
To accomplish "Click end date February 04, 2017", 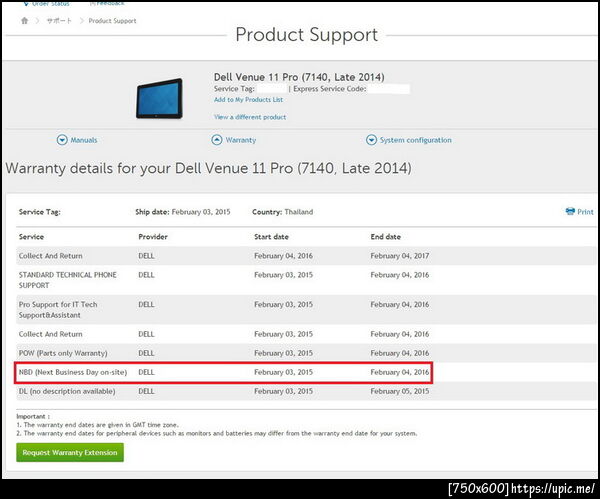I will click(x=400, y=256).
